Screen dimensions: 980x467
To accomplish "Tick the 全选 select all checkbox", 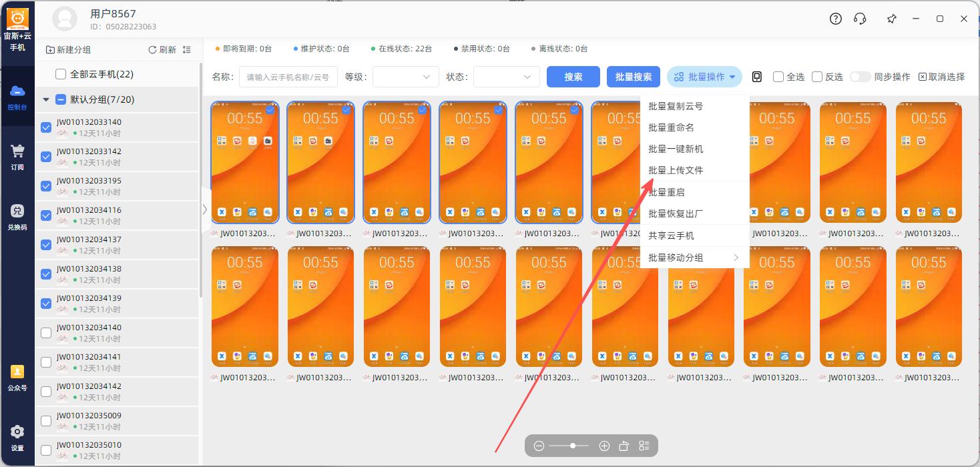I will 778,77.
